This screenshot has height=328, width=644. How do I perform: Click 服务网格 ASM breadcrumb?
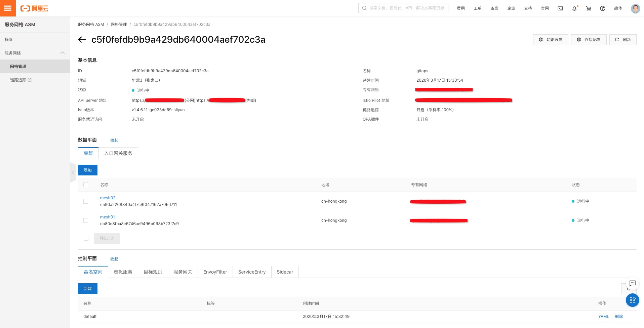[91, 25]
